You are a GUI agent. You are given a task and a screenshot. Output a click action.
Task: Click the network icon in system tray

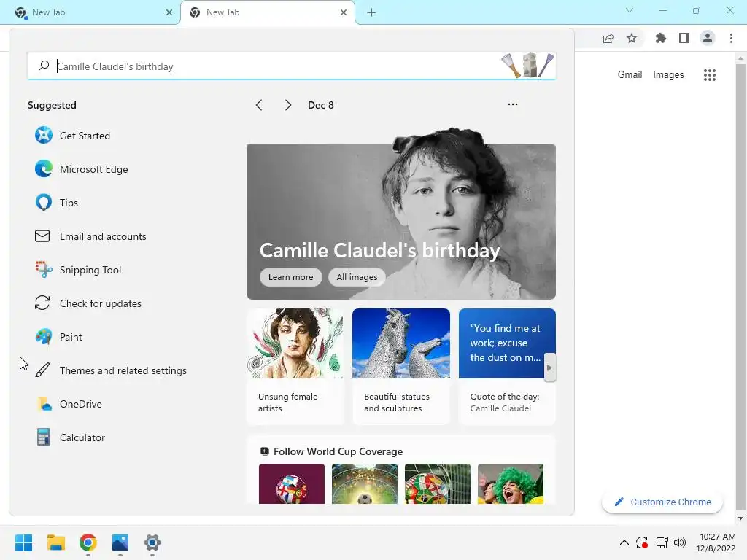[x=662, y=542]
